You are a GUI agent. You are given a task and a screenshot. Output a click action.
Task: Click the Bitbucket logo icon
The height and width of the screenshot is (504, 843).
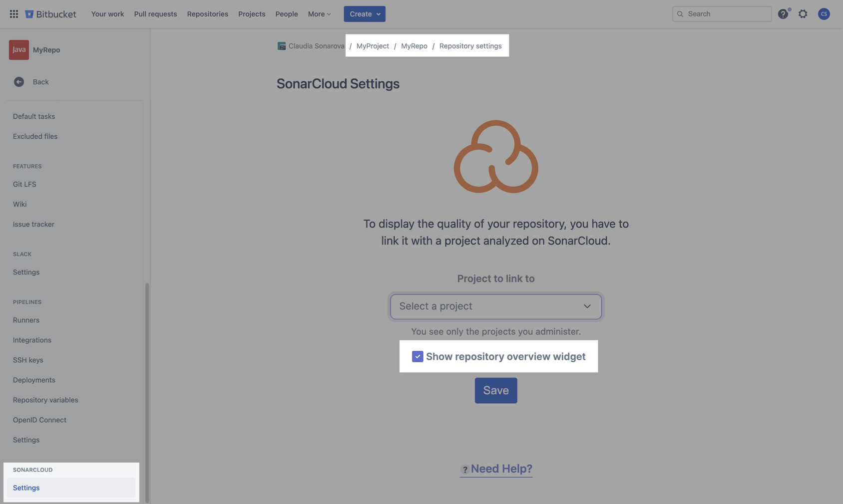(29, 13)
